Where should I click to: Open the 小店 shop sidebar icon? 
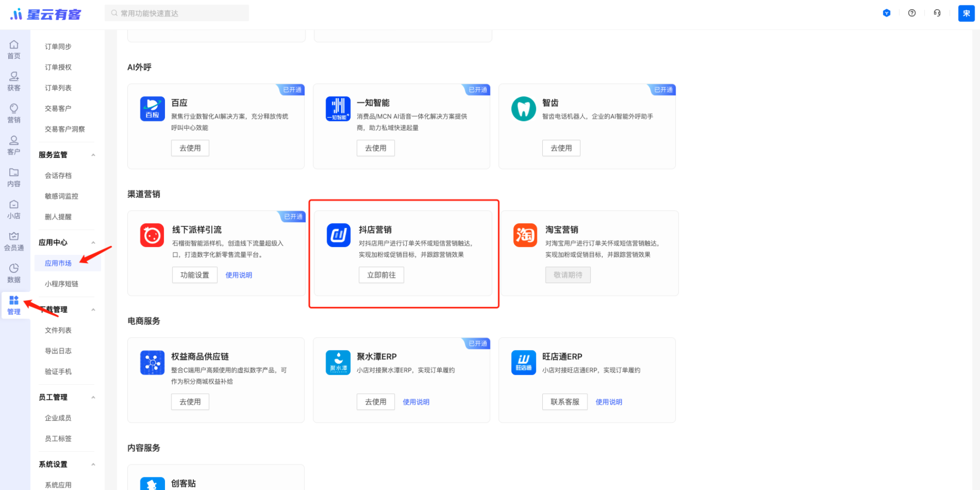pyautogui.click(x=14, y=210)
